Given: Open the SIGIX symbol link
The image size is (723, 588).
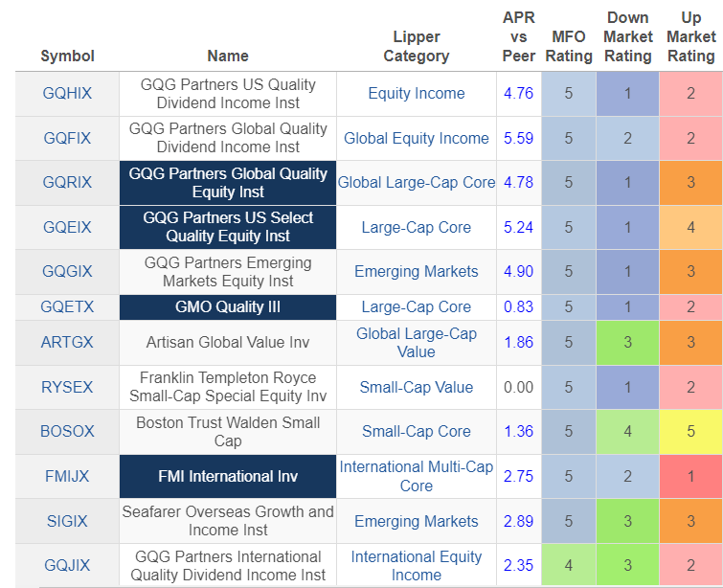Looking at the screenshot, I should tap(67, 521).
